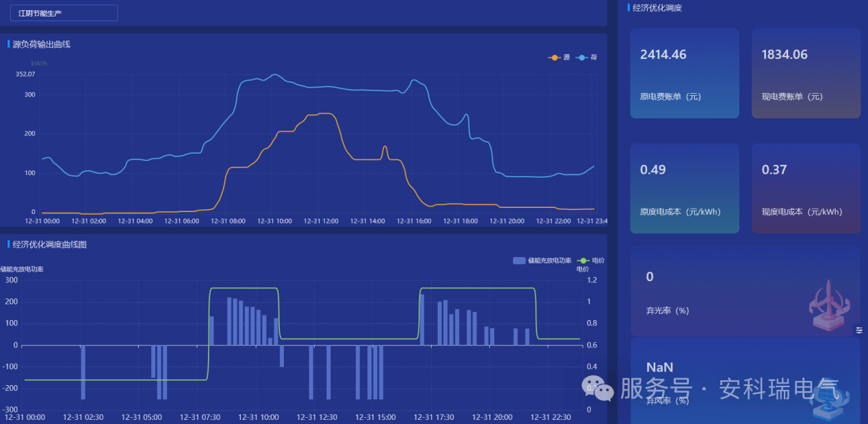Screen dimensions: 868x424
Task: Click the 现度电成本 card showing 0.37
Action: (806, 188)
